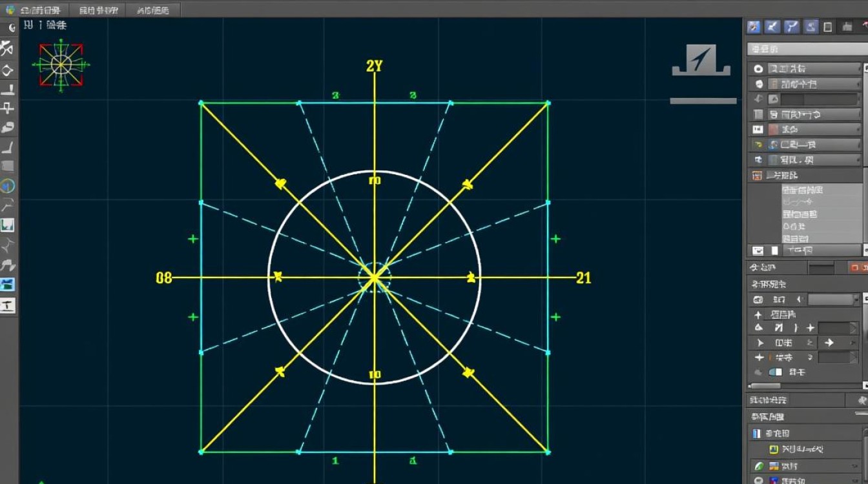Click the large arrow emblem beside the canvas
Image resolution: width=868 pixels, height=484 pixels.
(x=701, y=60)
